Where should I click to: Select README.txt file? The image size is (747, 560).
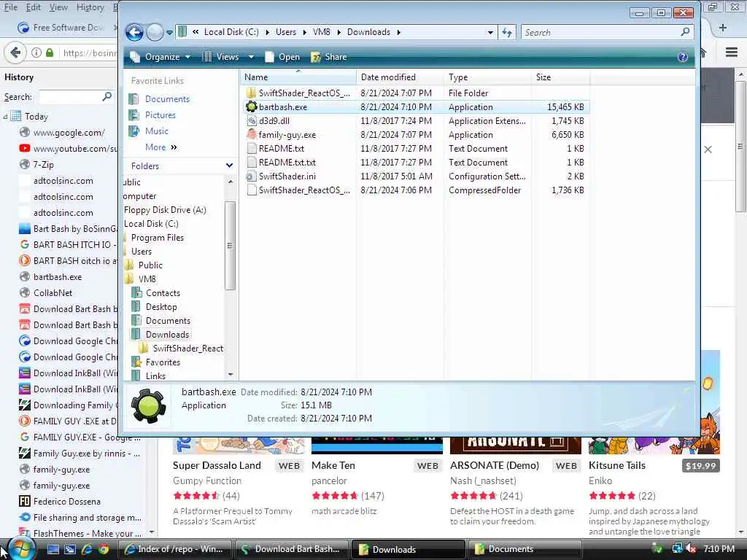click(x=281, y=149)
